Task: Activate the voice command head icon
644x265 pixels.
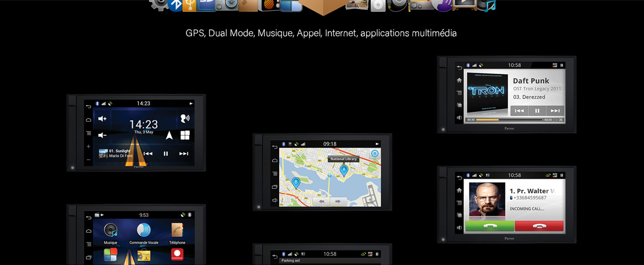Action: pyautogui.click(x=184, y=118)
